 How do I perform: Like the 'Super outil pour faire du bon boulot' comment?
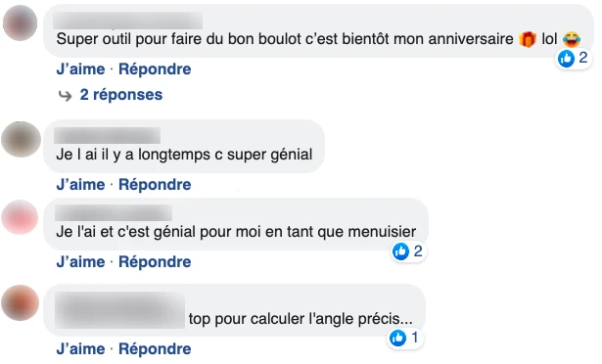click(80, 69)
